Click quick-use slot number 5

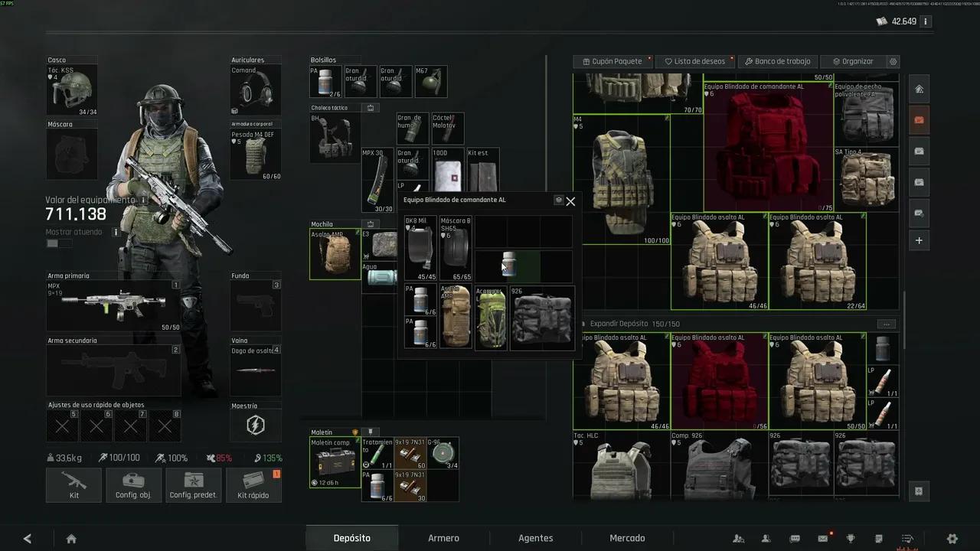tap(63, 425)
